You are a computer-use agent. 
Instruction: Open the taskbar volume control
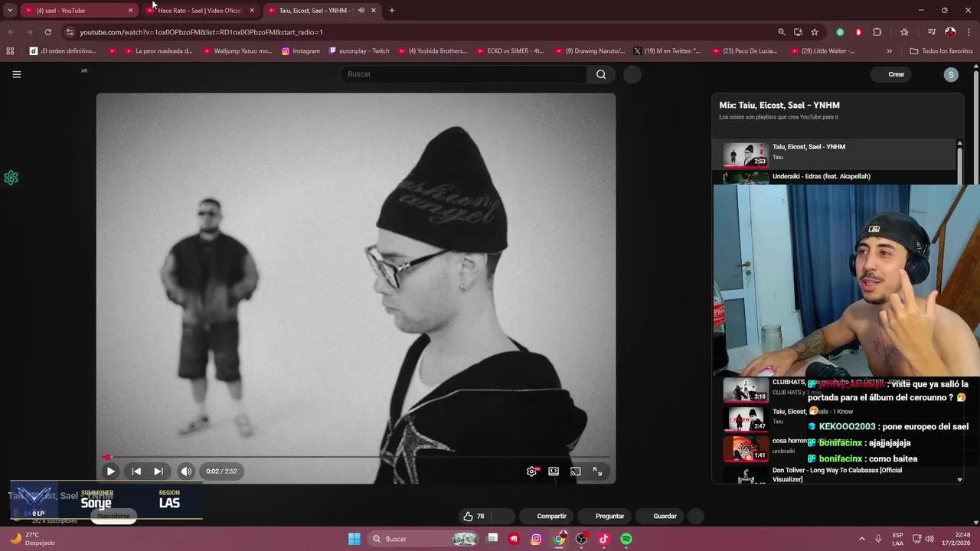pos(929,539)
